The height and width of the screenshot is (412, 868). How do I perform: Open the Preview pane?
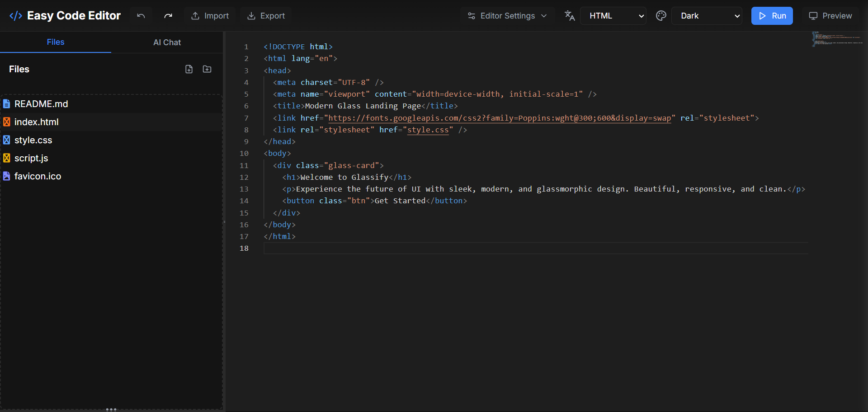coord(830,16)
